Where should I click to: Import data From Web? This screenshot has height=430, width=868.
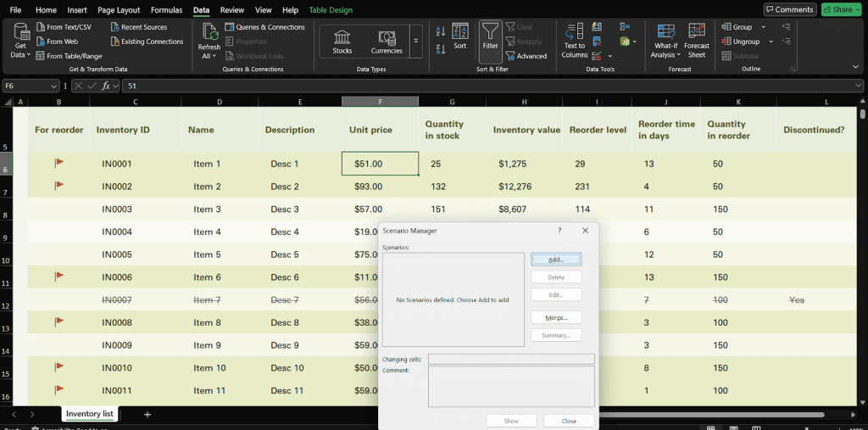point(57,41)
